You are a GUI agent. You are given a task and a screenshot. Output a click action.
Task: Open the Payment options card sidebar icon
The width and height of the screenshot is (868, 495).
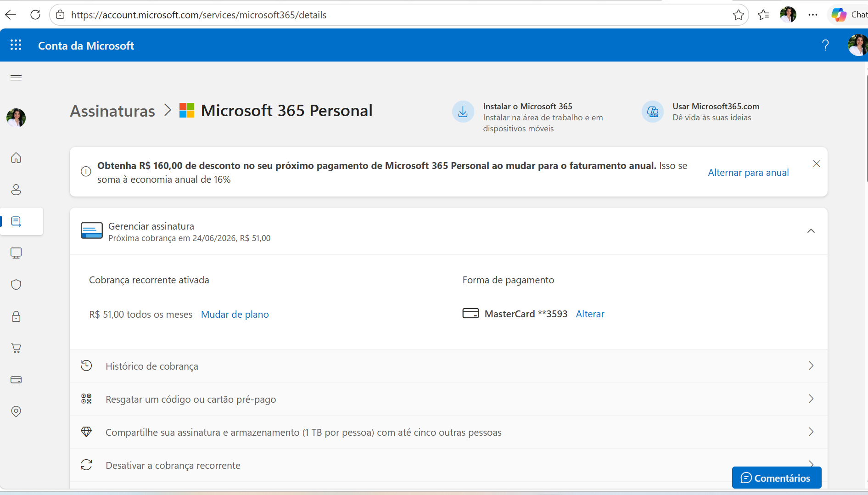tap(16, 380)
